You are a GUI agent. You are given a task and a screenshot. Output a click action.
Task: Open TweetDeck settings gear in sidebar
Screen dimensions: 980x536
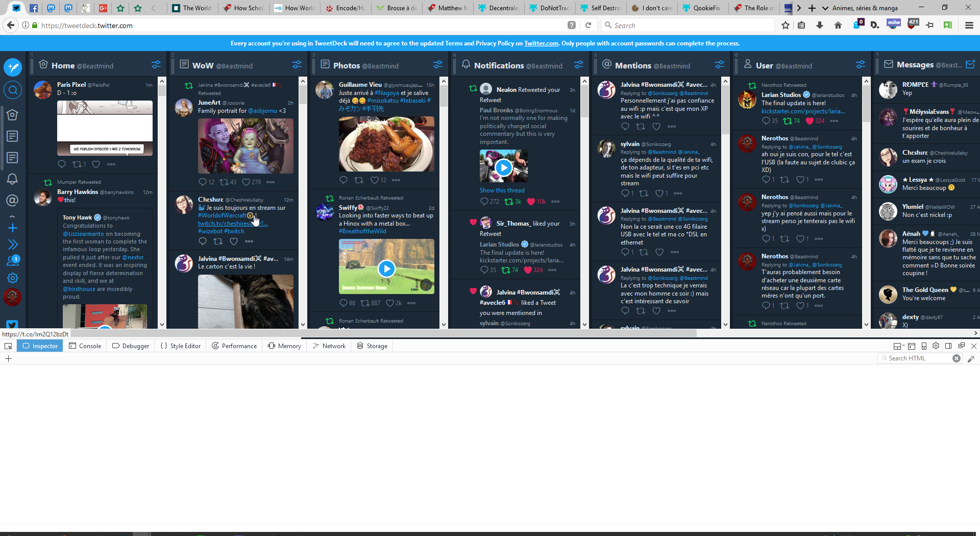click(13, 278)
